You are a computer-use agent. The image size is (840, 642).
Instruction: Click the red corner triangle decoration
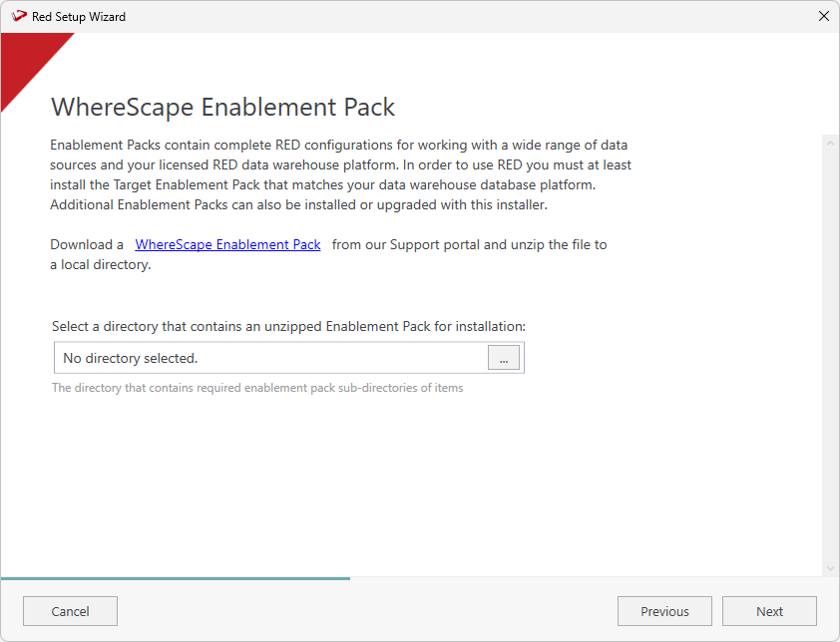[25, 58]
